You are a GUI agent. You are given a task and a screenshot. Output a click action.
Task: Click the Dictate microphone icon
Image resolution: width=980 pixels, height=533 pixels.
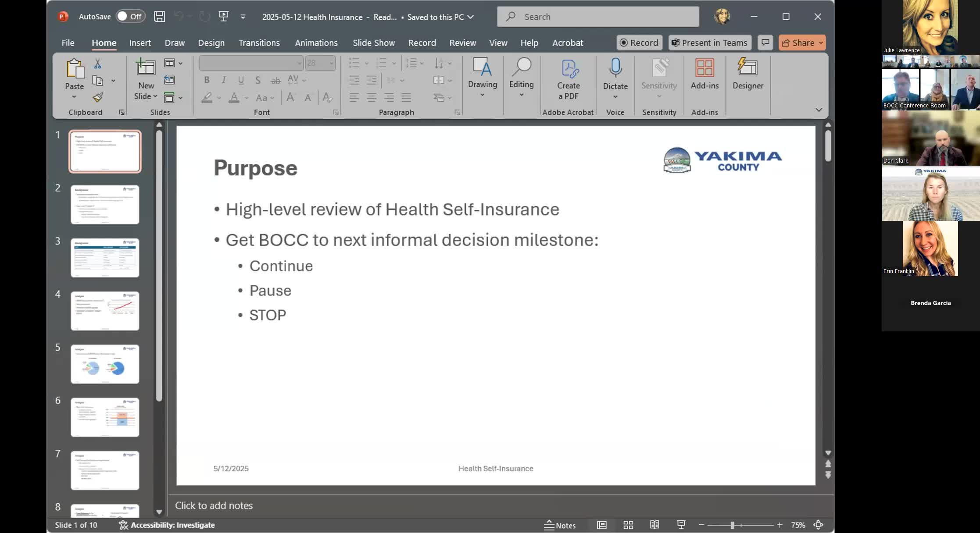coord(615,68)
